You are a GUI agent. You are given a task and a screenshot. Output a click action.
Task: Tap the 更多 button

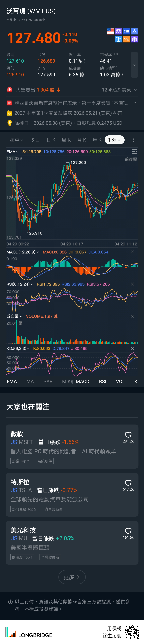(72, 577)
